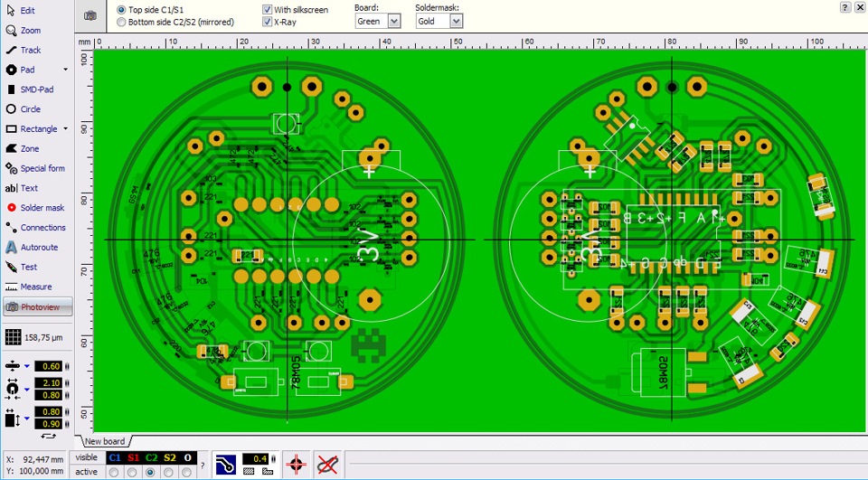Screen dimensions: 868x480
Task: Open the help question mark at top right
Action: [x=845, y=7]
